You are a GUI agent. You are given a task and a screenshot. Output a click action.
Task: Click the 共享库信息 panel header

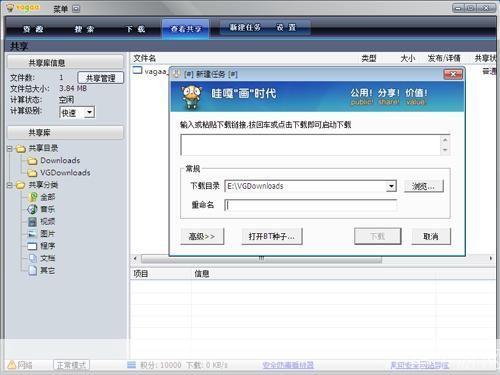(x=65, y=62)
